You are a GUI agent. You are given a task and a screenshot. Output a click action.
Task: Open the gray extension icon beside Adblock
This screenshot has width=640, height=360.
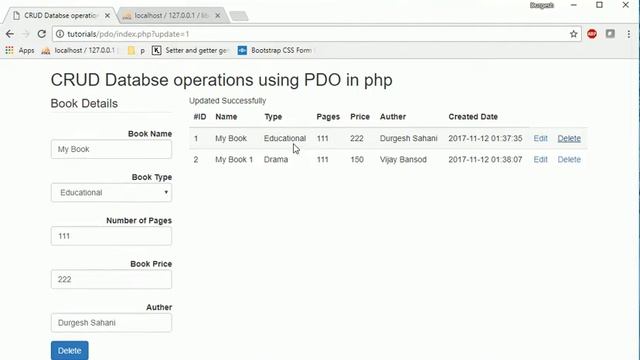pyautogui.click(x=610, y=34)
